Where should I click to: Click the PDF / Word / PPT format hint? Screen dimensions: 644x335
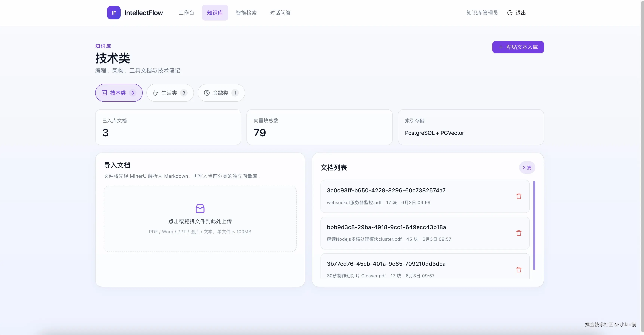[200, 232]
